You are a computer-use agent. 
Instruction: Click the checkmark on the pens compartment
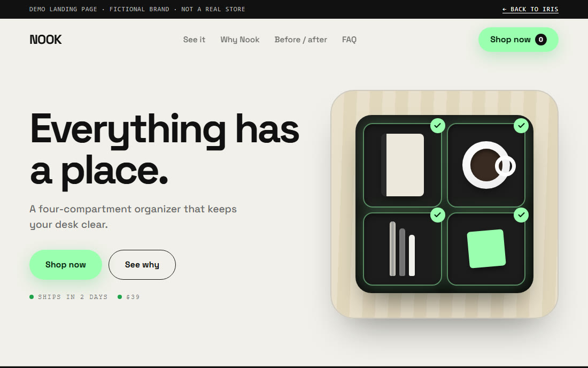438,215
